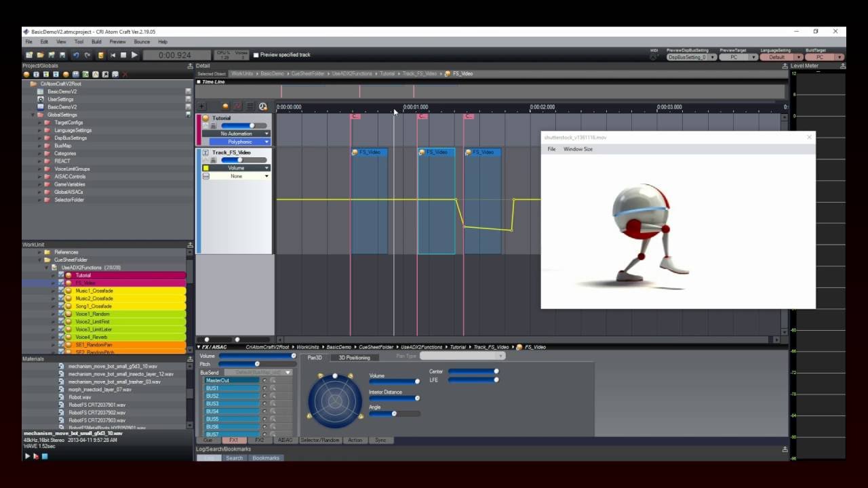The width and height of the screenshot is (868, 488).
Task: Click the first orange ball icon in Project/Globals toolbar
Action: pos(26,74)
